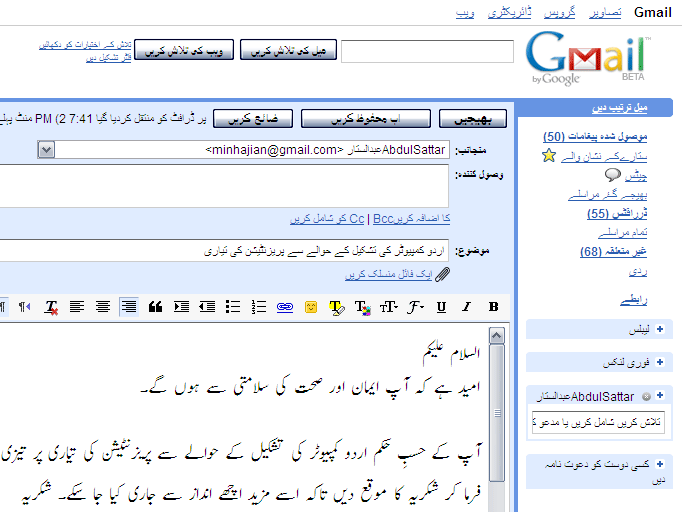Insert an emoticon with smiley icon
The image size is (682, 512).
(x=311, y=307)
